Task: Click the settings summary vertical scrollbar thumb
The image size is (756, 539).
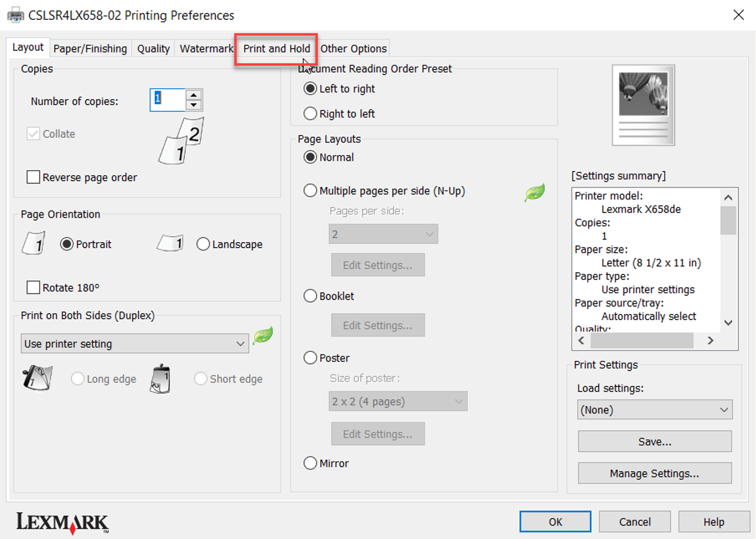Action: point(728,221)
